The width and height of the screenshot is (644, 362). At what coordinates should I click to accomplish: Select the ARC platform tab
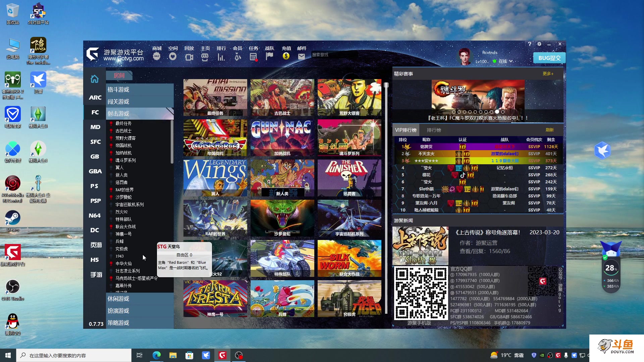click(95, 98)
